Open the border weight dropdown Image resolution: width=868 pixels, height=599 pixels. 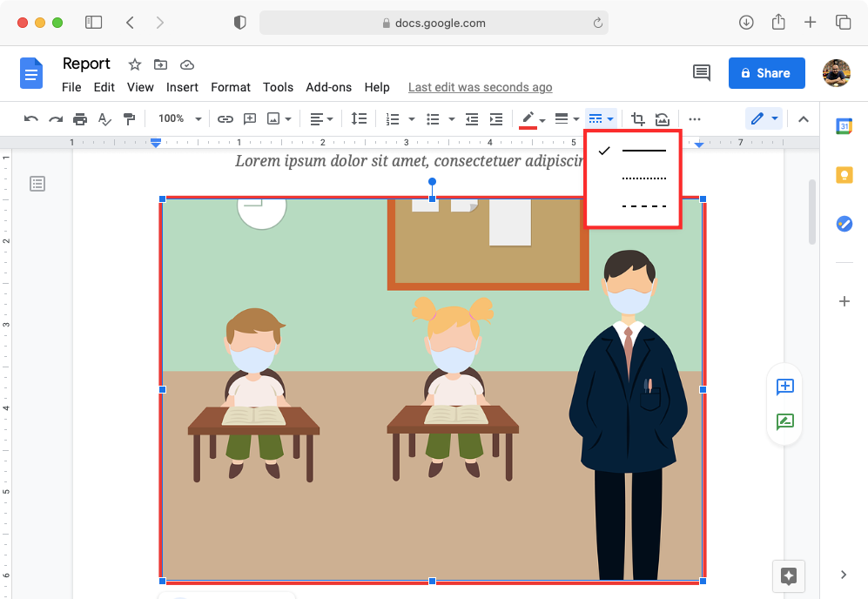[x=567, y=118]
